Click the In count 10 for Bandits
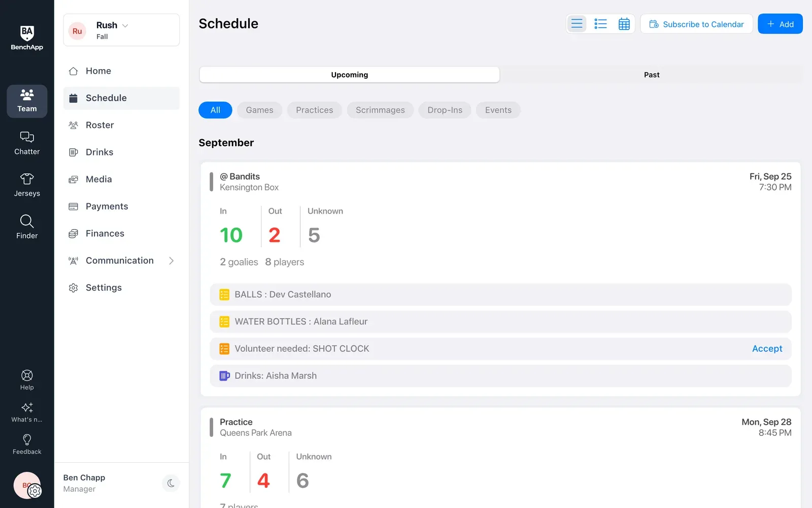 tap(231, 235)
